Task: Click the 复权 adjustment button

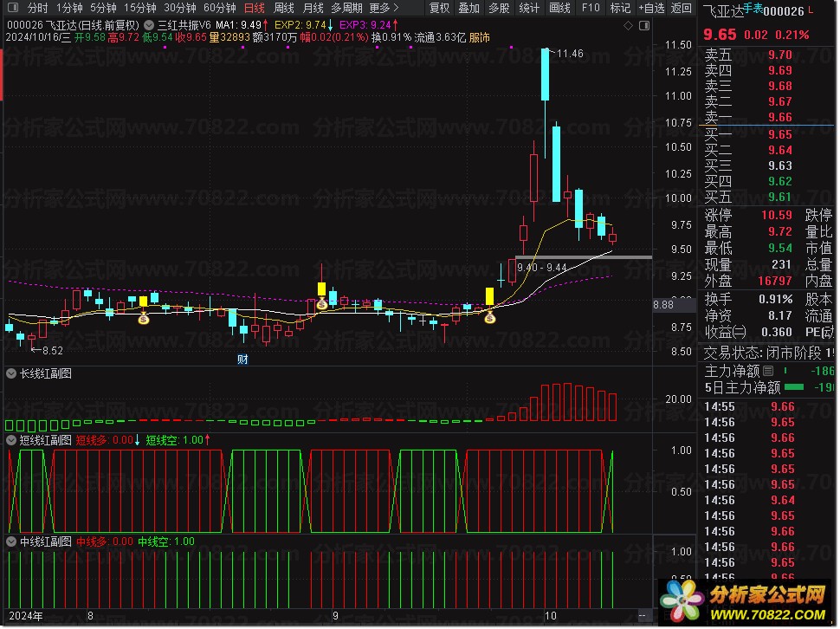Action: [x=439, y=8]
